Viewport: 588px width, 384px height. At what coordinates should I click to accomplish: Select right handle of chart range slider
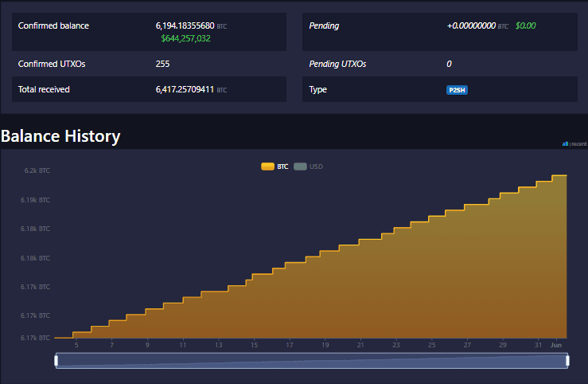point(567,360)
